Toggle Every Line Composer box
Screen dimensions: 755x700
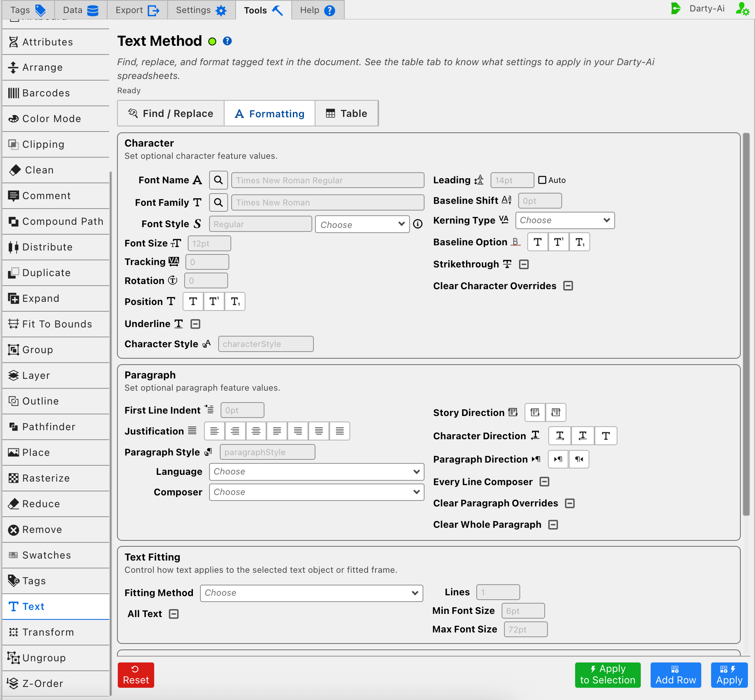tap(544, 482)
